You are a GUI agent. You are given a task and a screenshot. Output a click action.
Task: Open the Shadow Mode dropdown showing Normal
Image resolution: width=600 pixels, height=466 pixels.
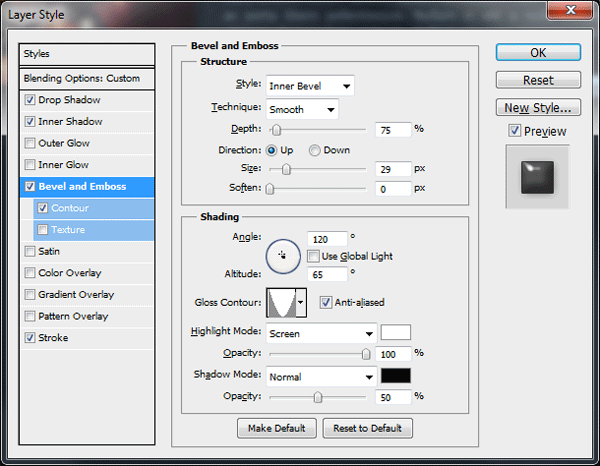pyautogui.click(x=321, y=377)
